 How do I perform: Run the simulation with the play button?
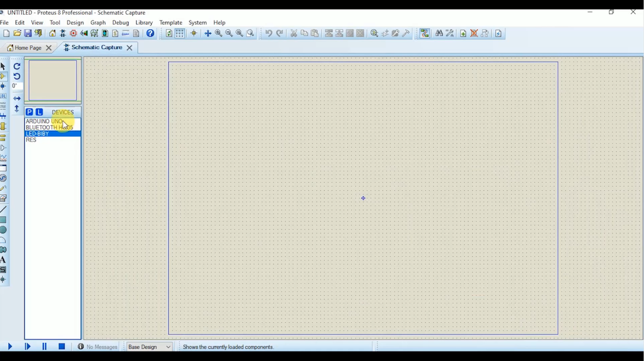10,347
